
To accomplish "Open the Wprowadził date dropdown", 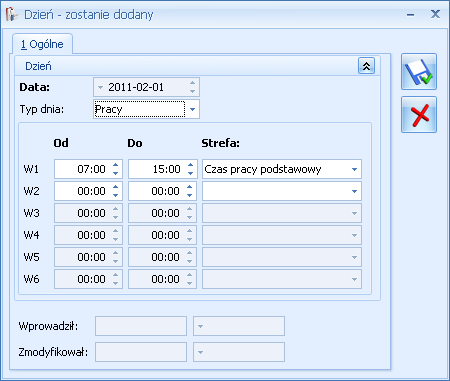I will point(200,326).
